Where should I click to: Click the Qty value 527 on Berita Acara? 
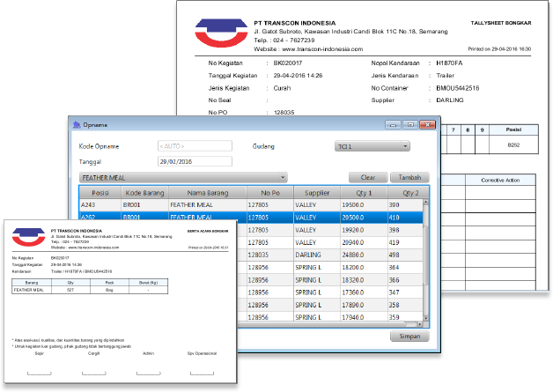pos(70,290)
